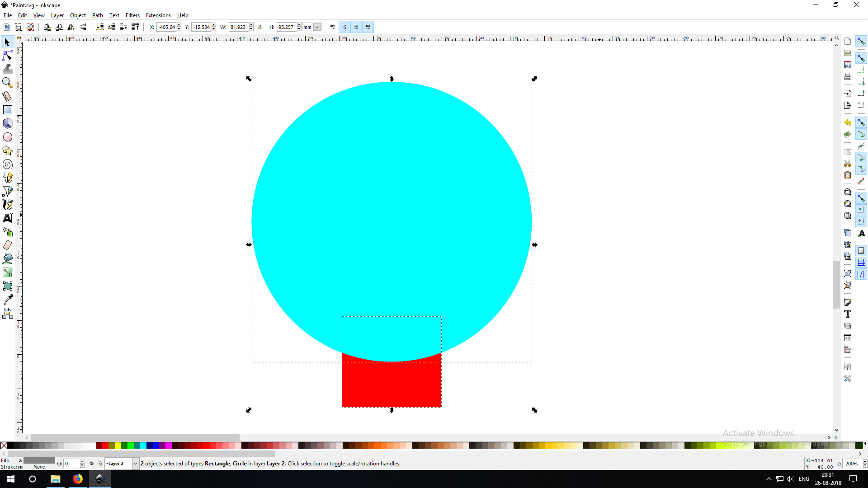Select the Paint Bucket fill tool
The height and width of the screenshot is (488, 868).
point(7,259)
